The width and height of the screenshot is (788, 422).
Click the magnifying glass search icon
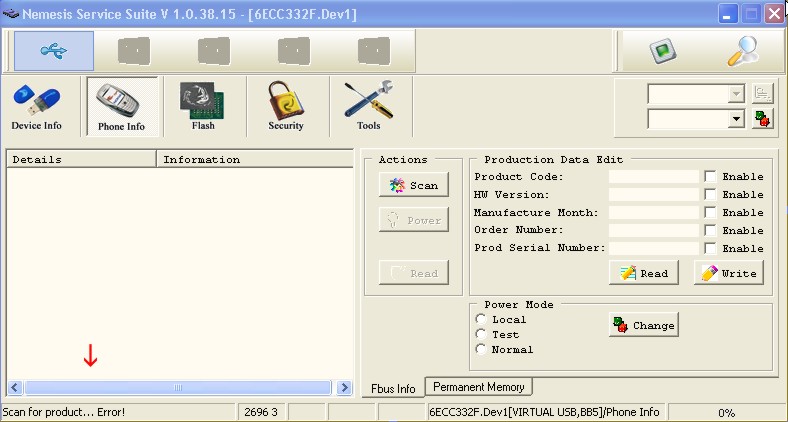743,51
